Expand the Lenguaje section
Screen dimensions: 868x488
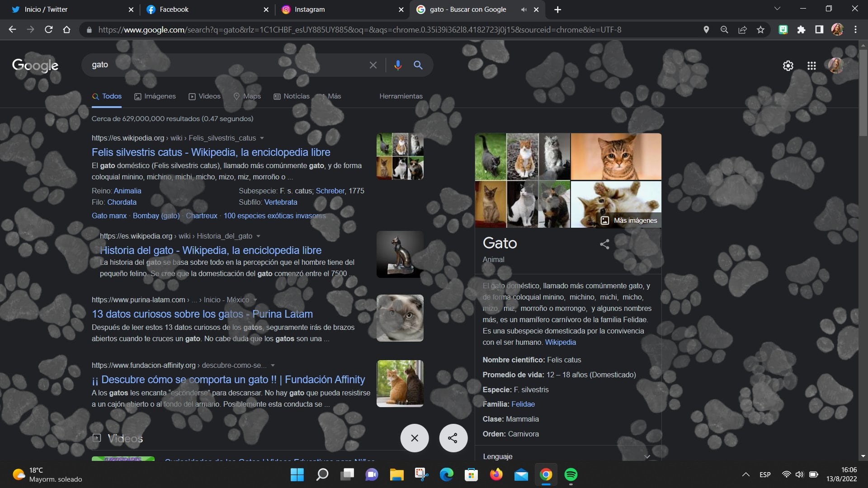[x=647, y=456]
